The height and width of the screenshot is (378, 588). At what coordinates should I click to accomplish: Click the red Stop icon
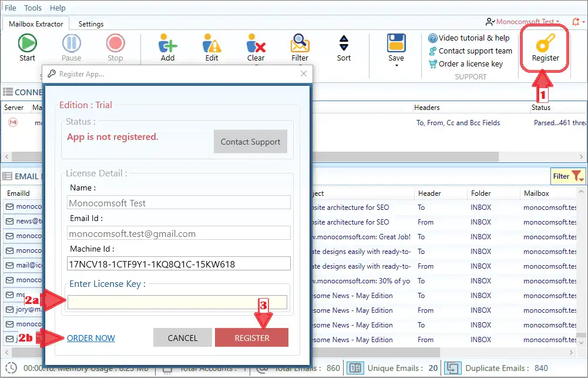(x=115, y=43)
